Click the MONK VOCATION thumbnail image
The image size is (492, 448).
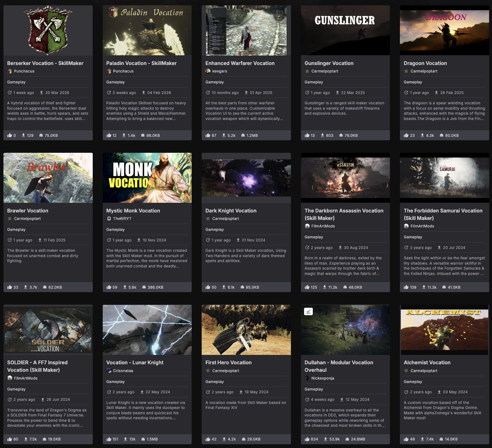tap(147, 178)
